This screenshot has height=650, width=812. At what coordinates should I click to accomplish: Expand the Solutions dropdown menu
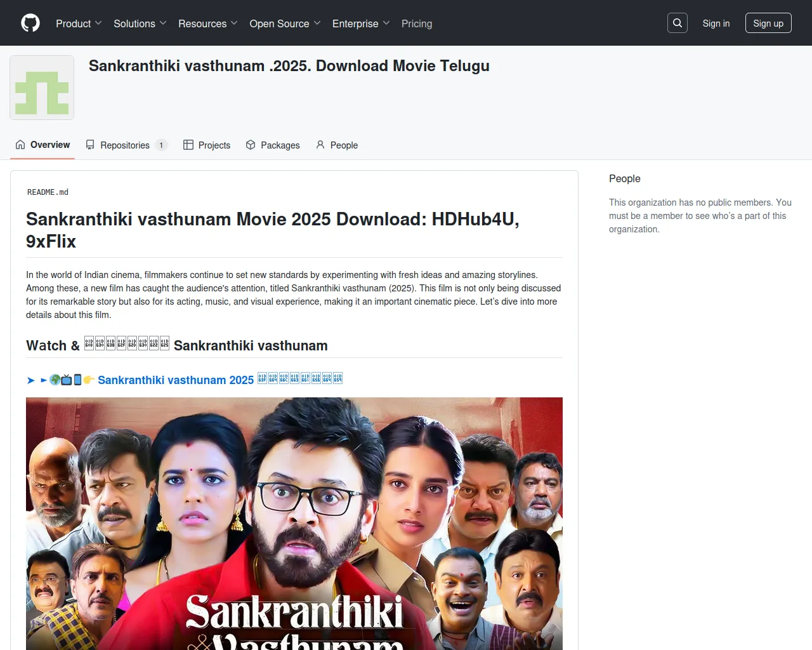[140, 23]
